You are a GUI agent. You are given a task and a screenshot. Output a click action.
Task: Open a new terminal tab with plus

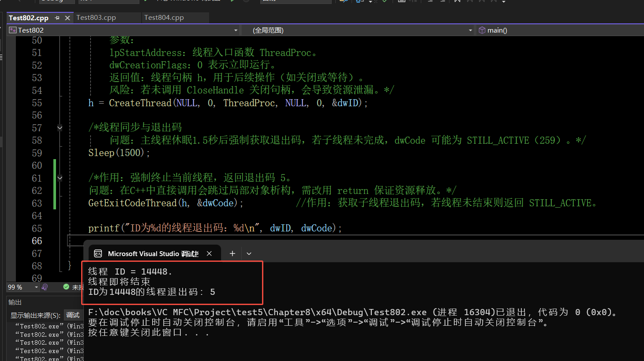(232, 253)
